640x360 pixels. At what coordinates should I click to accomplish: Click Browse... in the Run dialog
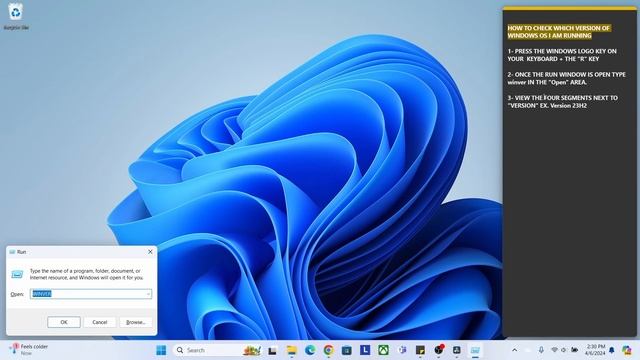click(136, 322)
